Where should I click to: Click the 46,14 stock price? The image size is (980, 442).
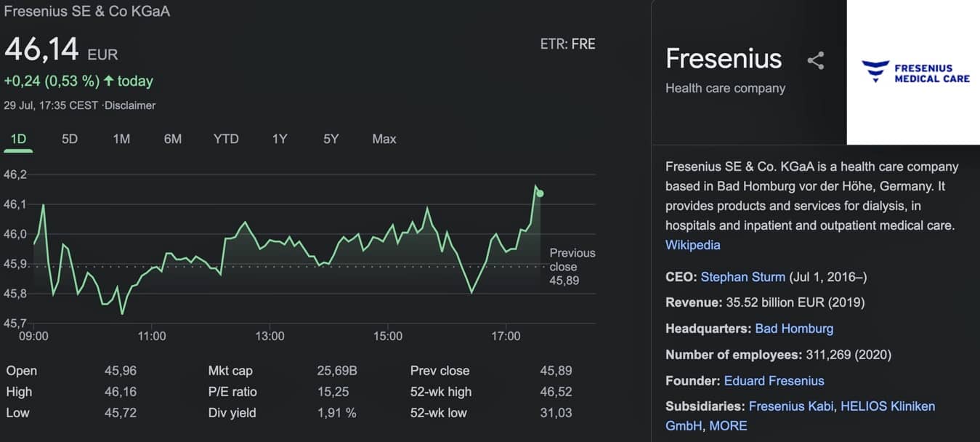click(41, 49)
